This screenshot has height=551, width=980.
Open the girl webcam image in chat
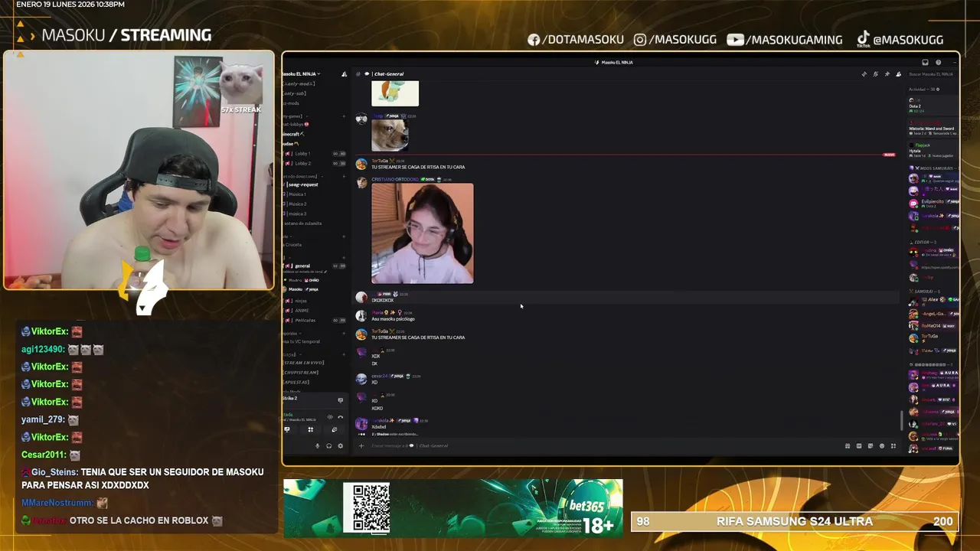(423, 233)
